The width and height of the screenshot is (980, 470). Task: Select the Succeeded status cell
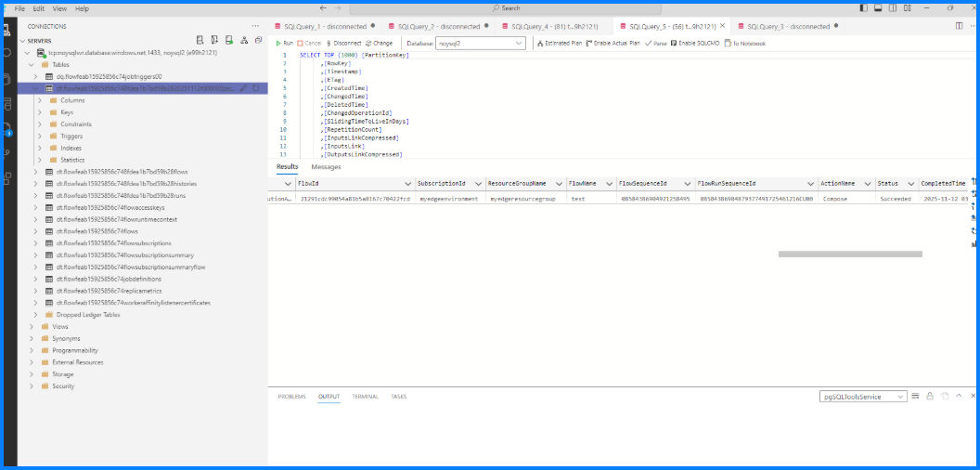coord(896,199)
